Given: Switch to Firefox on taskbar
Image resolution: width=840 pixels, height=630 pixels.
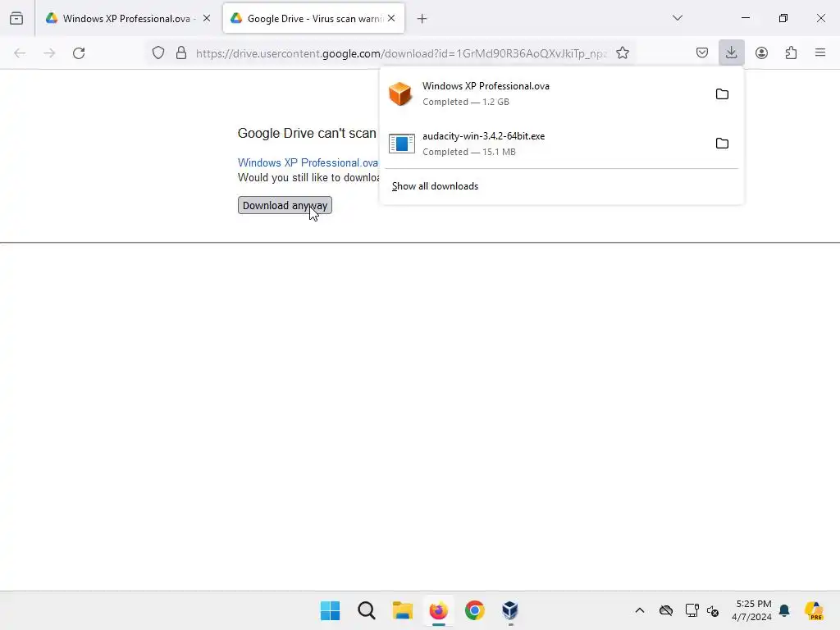Looking at the screenshot, I should pyautogui.click(x=438, y=610).
